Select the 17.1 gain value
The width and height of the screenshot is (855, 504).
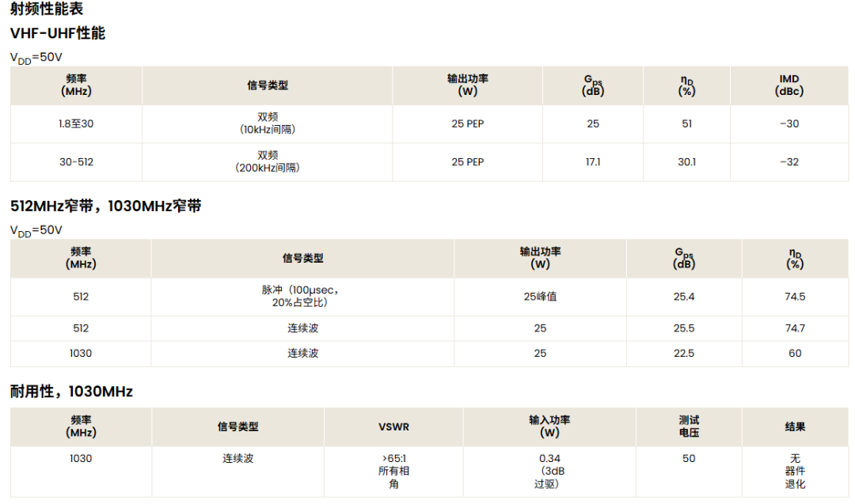tap(593, 162)
